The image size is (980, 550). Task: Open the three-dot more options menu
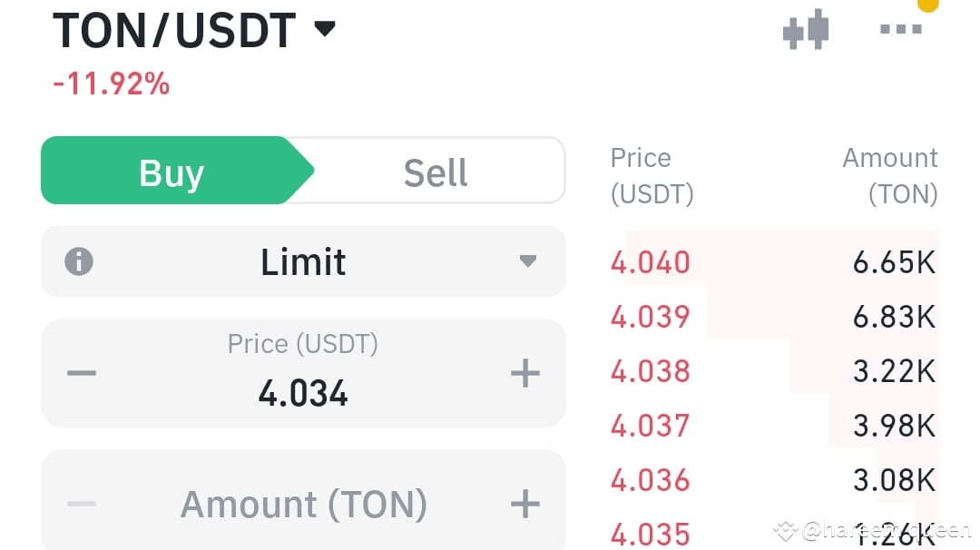[x=901, y=29]
